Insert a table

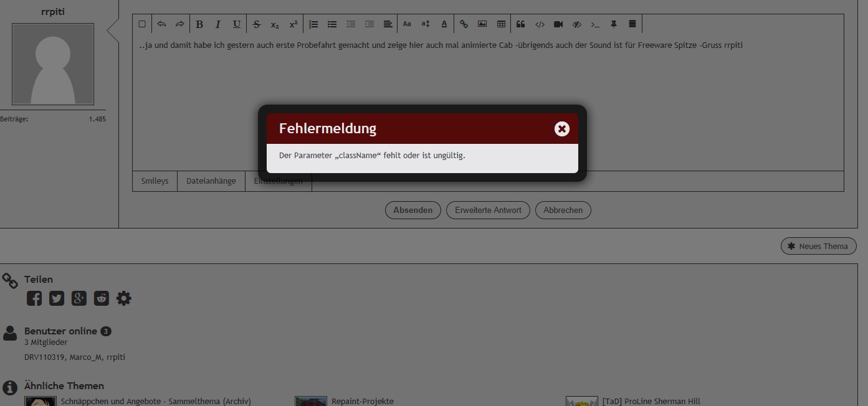pyautogui.click(x=501, y=24)
